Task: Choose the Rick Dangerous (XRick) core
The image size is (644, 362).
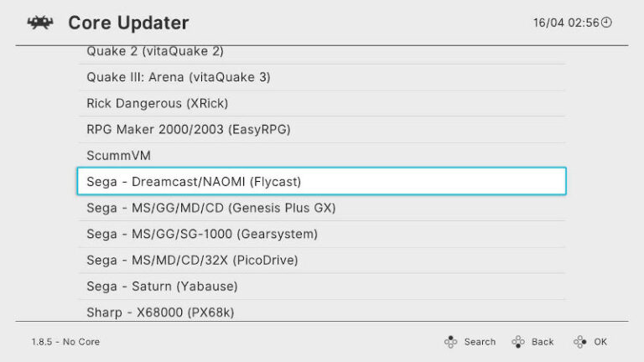Action: pos(158,103)
